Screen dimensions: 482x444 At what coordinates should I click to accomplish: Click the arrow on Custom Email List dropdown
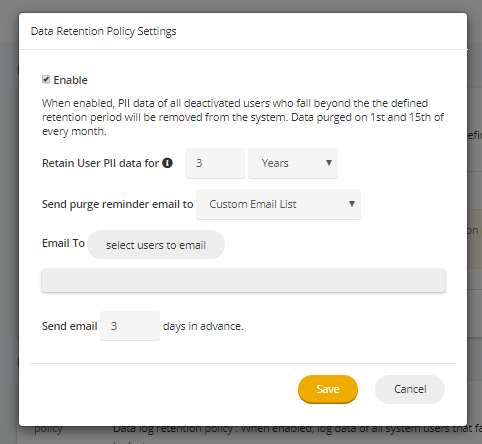coord(351,204)
